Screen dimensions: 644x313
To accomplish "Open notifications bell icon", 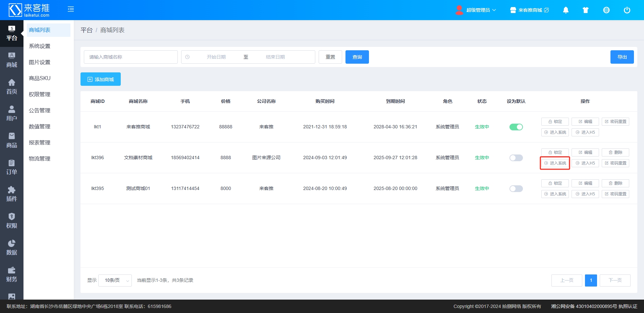I will point(566,10).
